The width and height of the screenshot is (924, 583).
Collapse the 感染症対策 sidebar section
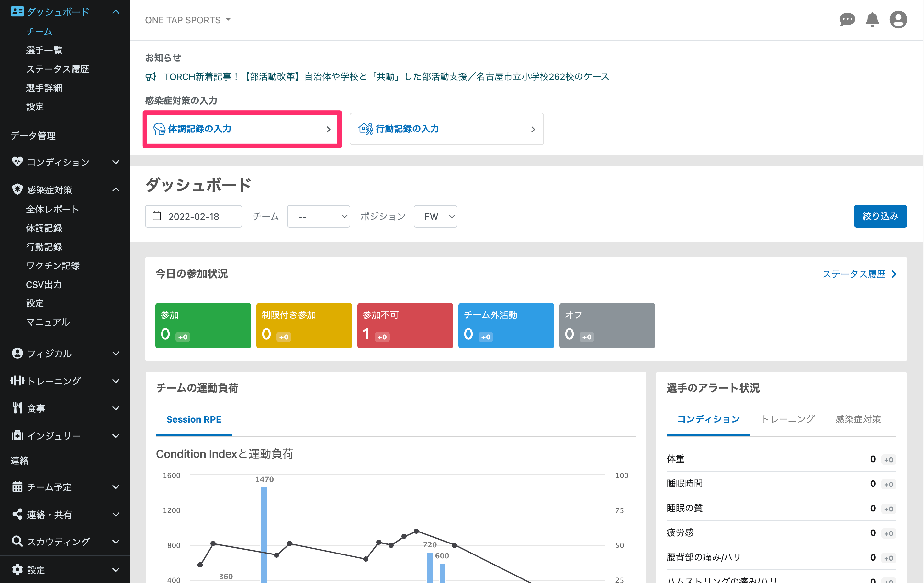click(116, 189)
